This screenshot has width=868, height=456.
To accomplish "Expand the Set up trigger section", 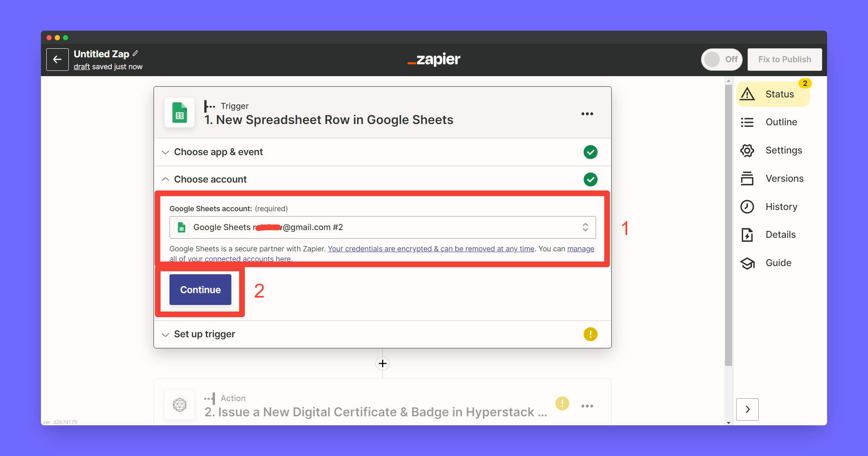I will [205, 334].
